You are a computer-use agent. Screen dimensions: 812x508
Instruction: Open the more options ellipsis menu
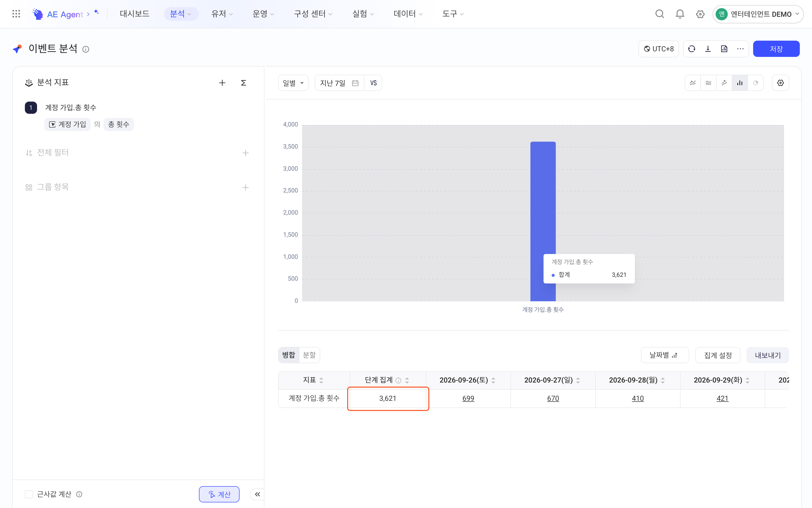(740, 49)
